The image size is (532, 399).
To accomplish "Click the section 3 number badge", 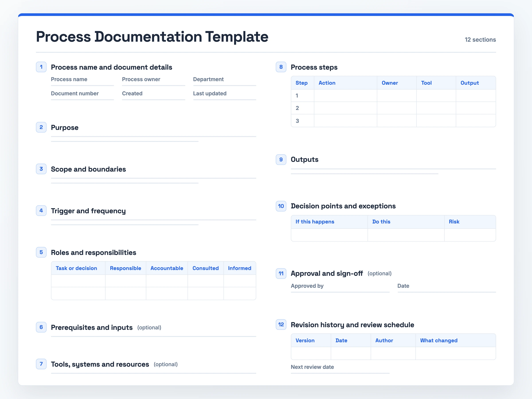I will [x=41, y=169].
